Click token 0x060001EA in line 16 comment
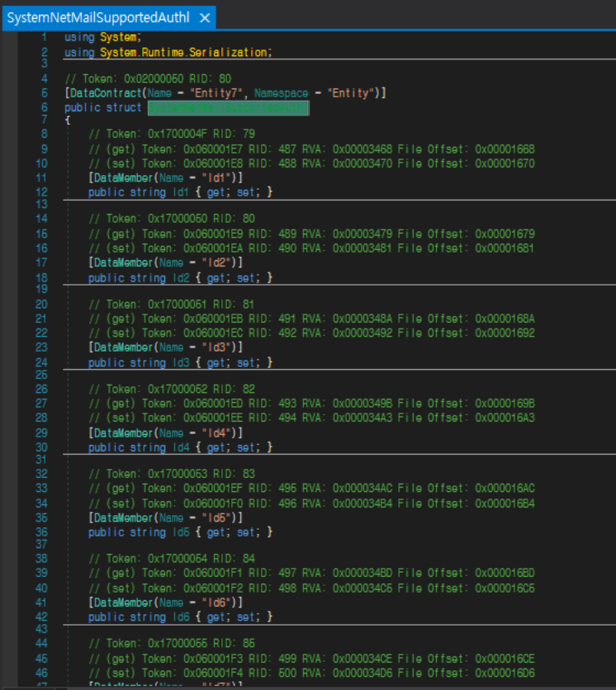This screenshot has height=690, width=616. coord(213,248)
